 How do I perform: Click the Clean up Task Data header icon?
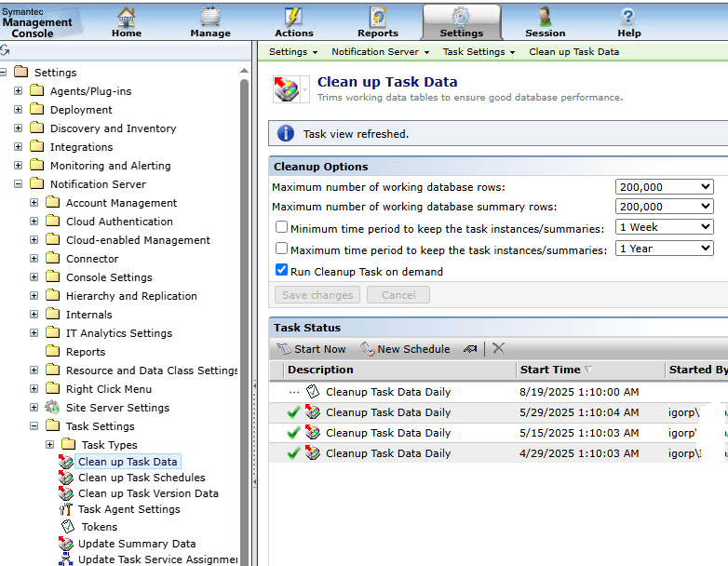[286, 89]
